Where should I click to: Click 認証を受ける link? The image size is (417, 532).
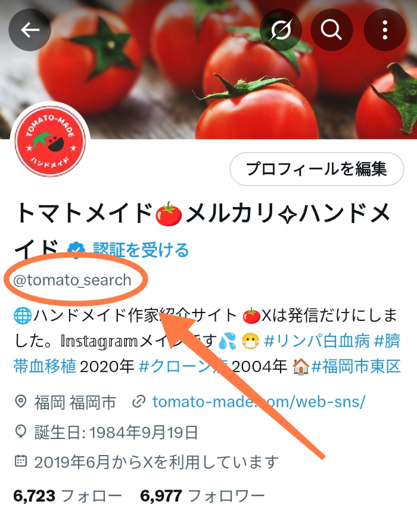(x=141, y=250)
